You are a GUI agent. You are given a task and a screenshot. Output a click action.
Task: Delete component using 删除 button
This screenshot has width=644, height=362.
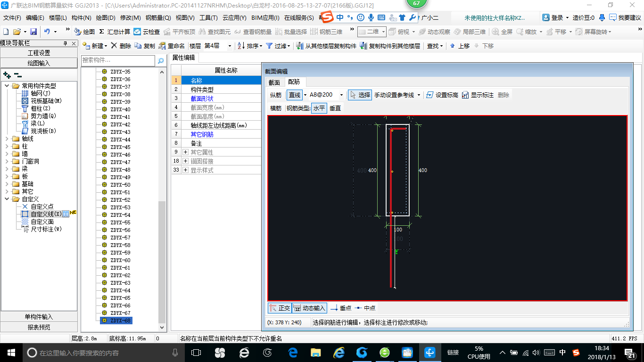(x=121, y=46)
